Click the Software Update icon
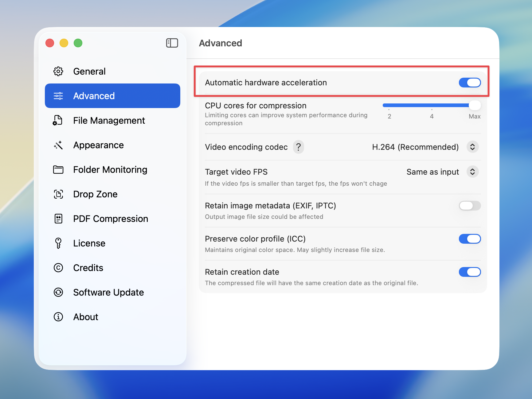532x399 pixels. point(58,292)
